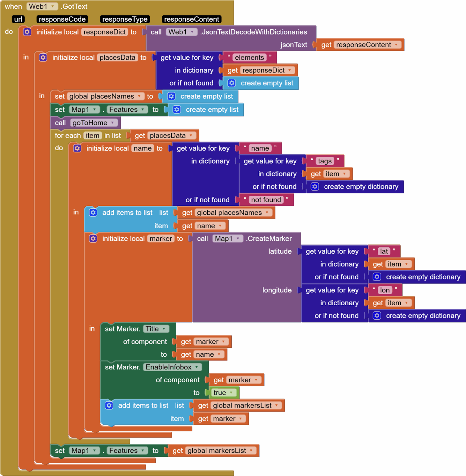This screenshot has width=466, height=476.
Task: Click the responseCode event parameter
Action: [62, 19]
